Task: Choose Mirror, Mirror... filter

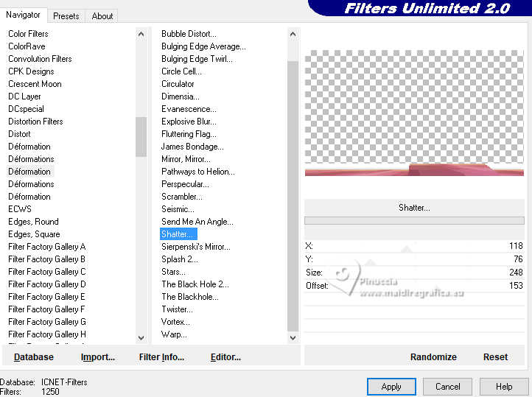Action: click(x=186, y=159)
